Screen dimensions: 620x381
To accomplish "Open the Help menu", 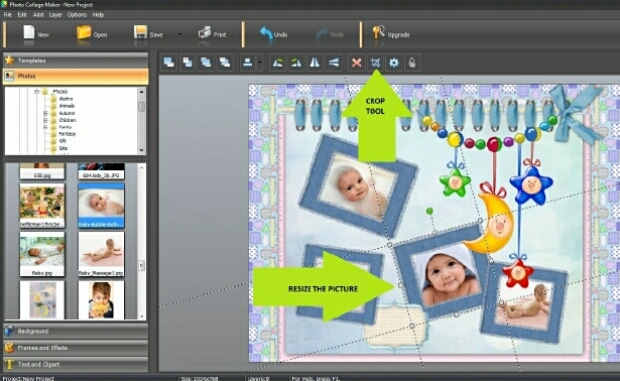I will [x=98, y=15].
